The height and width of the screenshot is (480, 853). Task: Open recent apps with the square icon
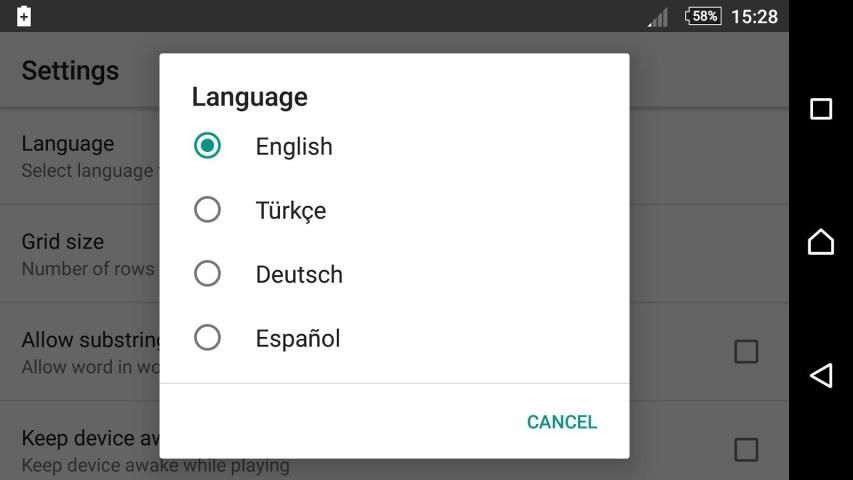pyautogui.click(x=820, y=109)
